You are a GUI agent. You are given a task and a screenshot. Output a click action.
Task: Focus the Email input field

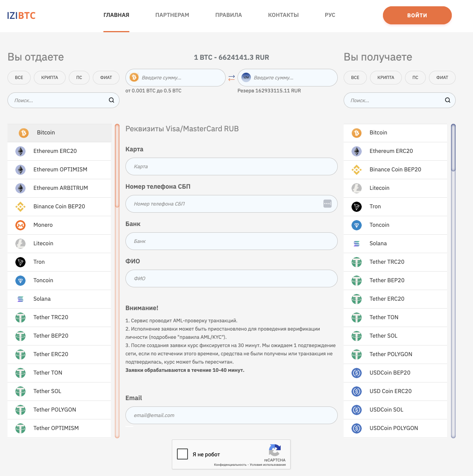pyautogui.click(x=232, y=415)
